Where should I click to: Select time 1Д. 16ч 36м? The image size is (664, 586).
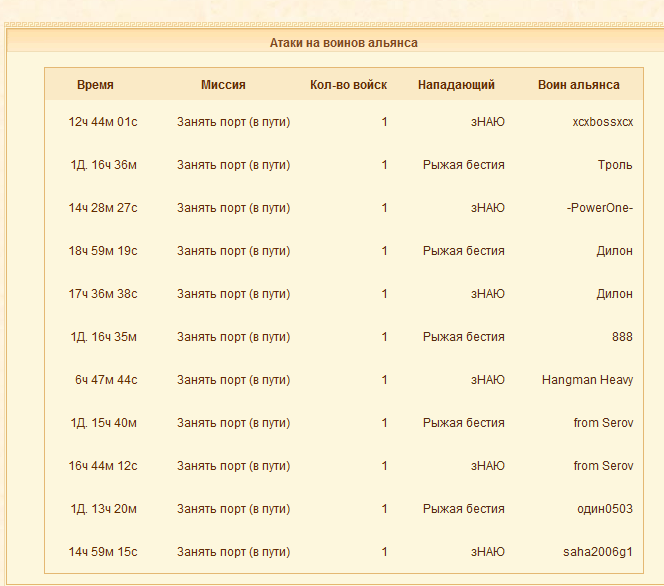[103, 165]
